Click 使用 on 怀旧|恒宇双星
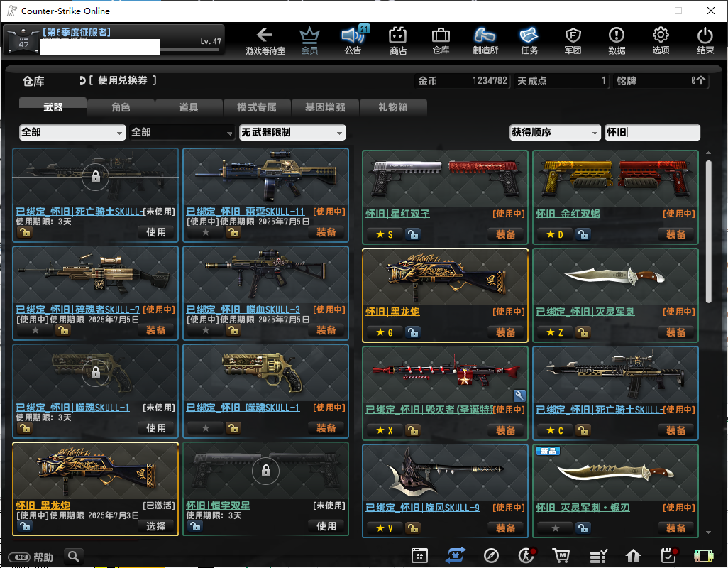 click(326, 526)
